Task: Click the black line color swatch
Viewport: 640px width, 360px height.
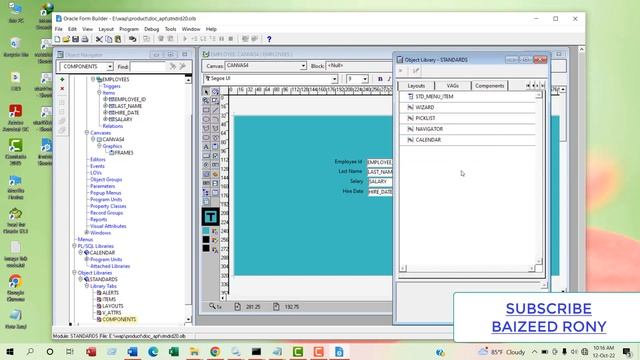Action: coord(206,240)
